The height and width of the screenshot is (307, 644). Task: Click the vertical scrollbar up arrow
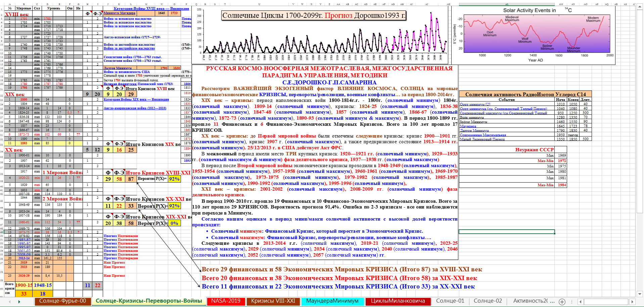[640, 6]
